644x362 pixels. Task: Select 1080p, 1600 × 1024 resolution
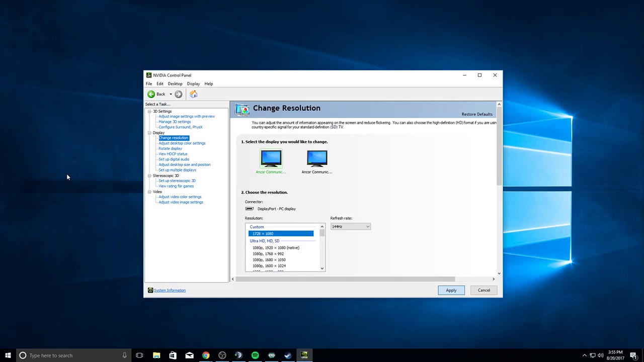[x=269, y=266]
